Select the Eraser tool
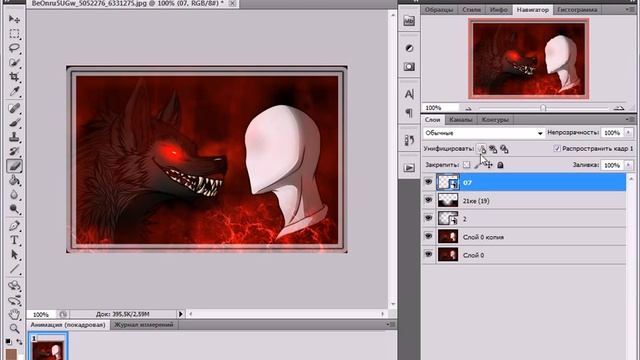Image resolution: width=640 pixels, height=360 pixels. (x=14, y=166)
